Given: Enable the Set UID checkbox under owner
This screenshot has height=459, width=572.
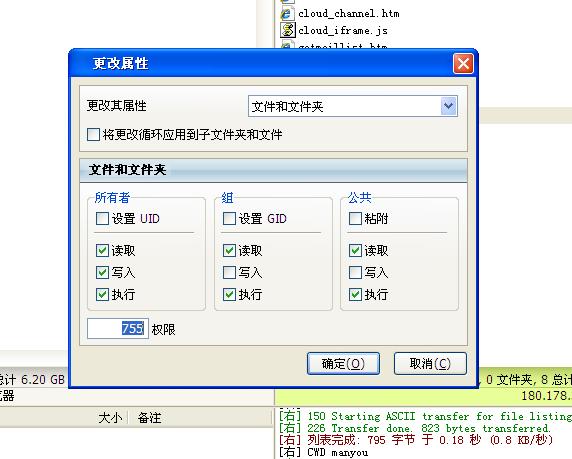Looking at the screenshot, I should (x=102, y=219).
